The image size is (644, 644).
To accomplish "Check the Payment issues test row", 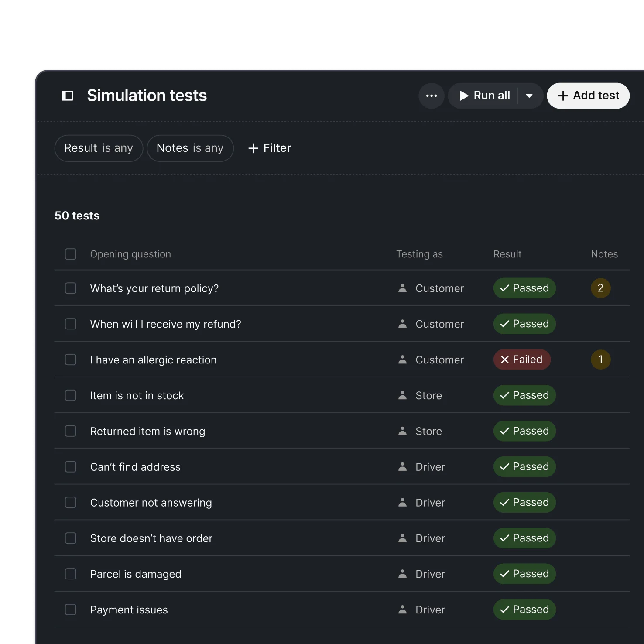I will pos(70,610).
